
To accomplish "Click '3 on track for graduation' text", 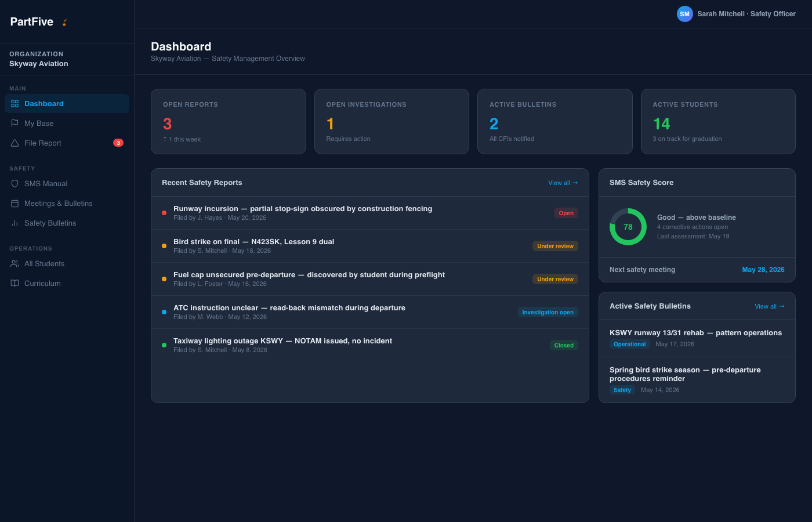I will pos(687,139).
